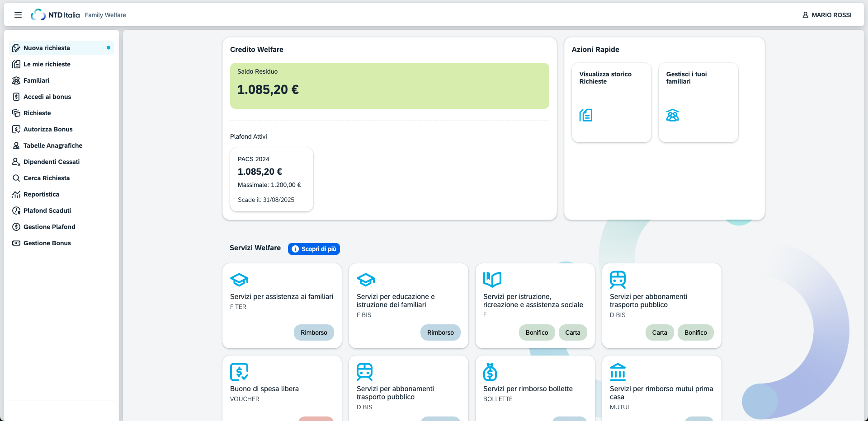Open Buono di spesa libera card title

pyautogui.click(x=264, y=389)
